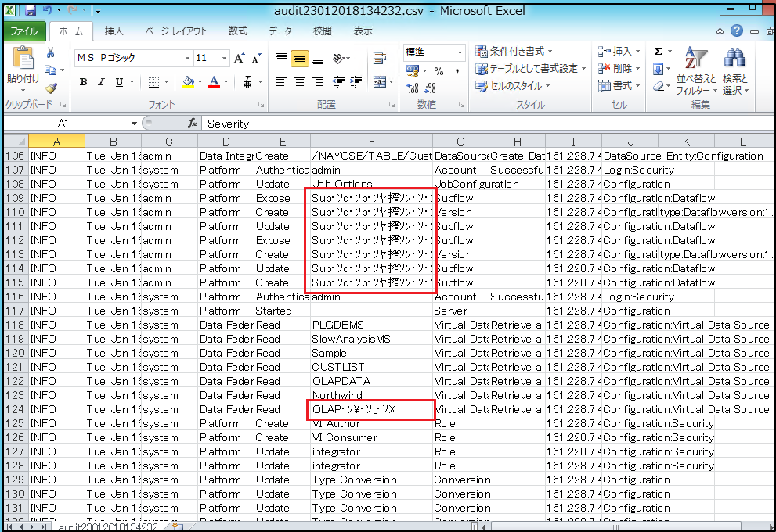Click the percent style icon
This screenshot has height=532, width=776.
click(439, 71)
